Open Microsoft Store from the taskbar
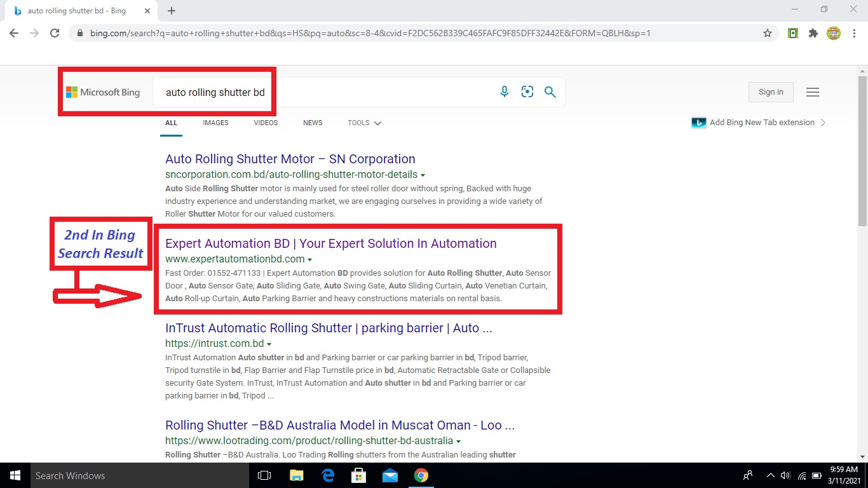This screenshot has width=868, height=488. tap(359, 475)
